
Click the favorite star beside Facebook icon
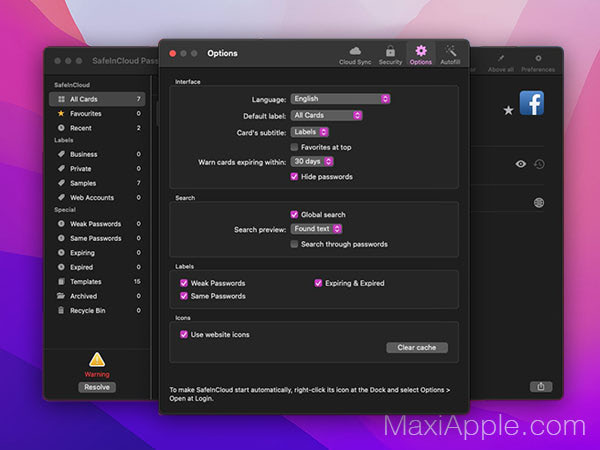(508, 111)
